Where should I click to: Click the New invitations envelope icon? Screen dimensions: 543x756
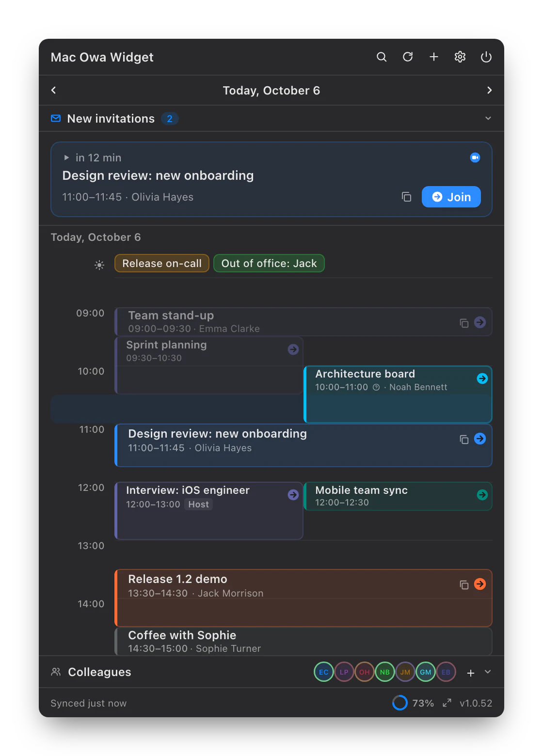[x=56, y=118]
